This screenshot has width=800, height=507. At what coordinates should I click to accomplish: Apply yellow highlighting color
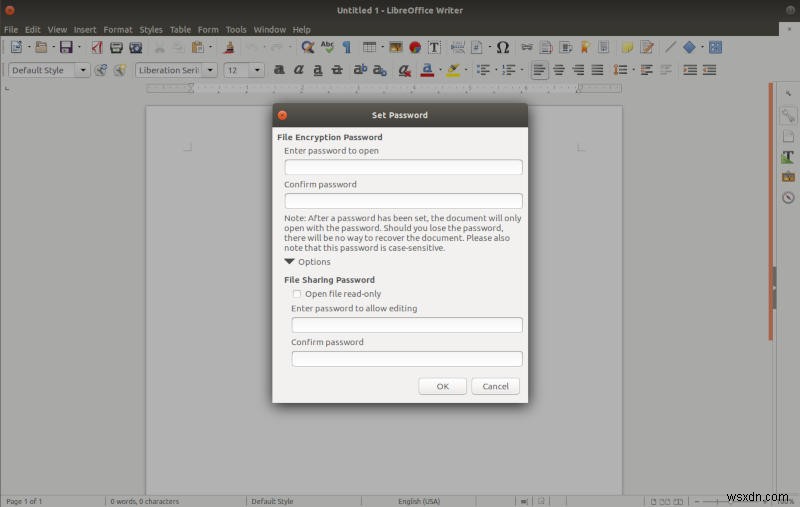453,70
